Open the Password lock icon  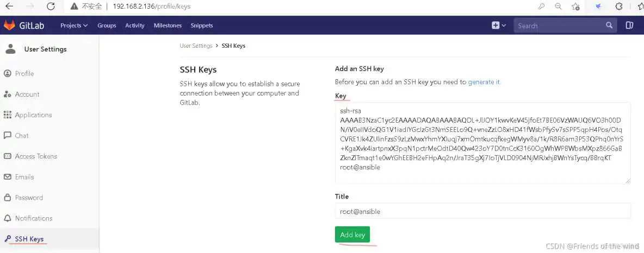click(8, 198)
